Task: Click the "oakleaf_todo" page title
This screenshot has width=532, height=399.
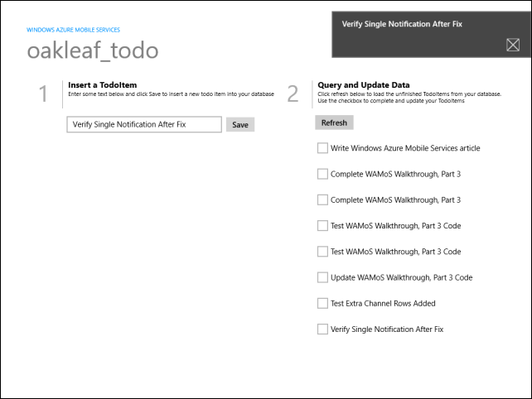Action: (93, 51)
